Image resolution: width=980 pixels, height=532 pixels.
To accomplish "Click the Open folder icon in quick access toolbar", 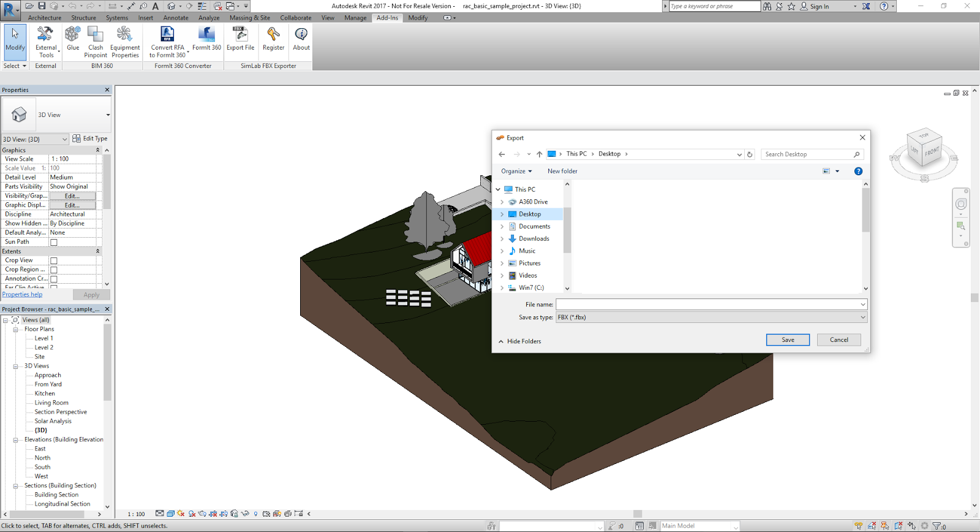I will point(29,6).
